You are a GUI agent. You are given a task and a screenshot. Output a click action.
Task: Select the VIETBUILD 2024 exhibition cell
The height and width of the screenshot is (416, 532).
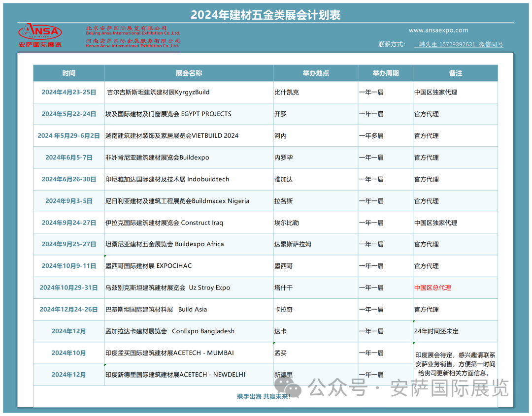(x=189, y=135)
